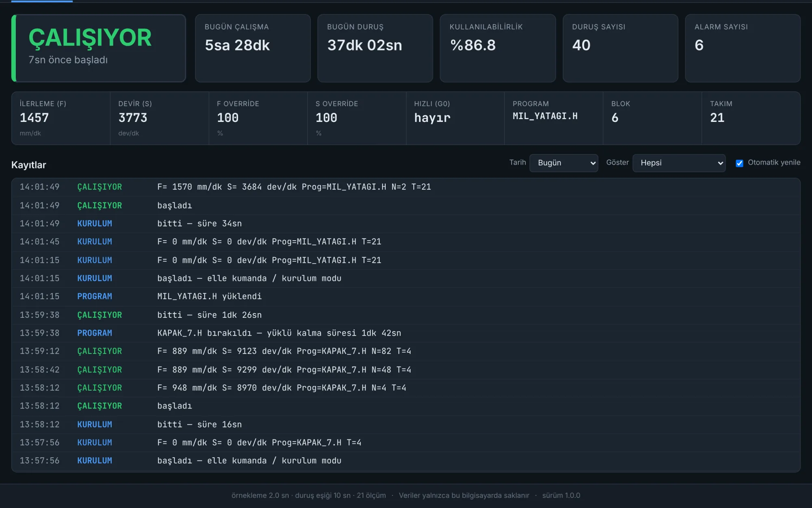Click the İlerleme (F) value 1457
The image size is (812, 508).
coord(35,117)
